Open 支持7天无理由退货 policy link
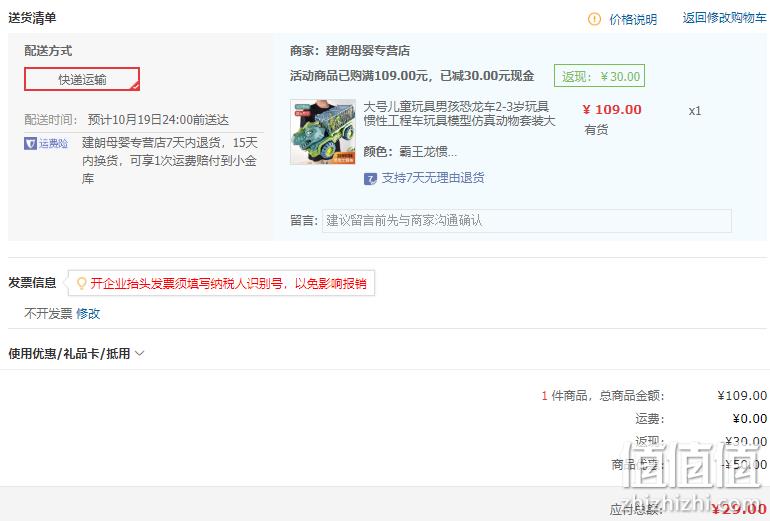The width and height of the screenshot is (770, 521). click(433, 178)
